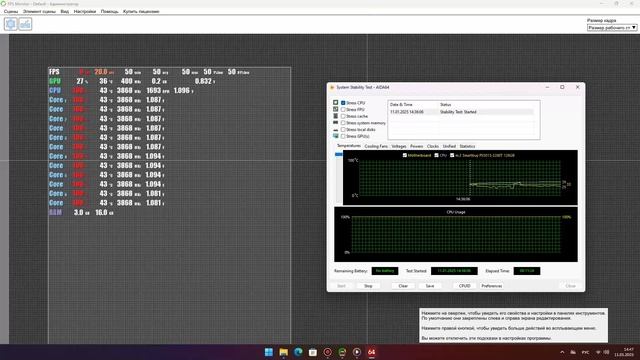Click the temperature graph area
This screenshot has width=640, height=360.
[x=460, y=178]
